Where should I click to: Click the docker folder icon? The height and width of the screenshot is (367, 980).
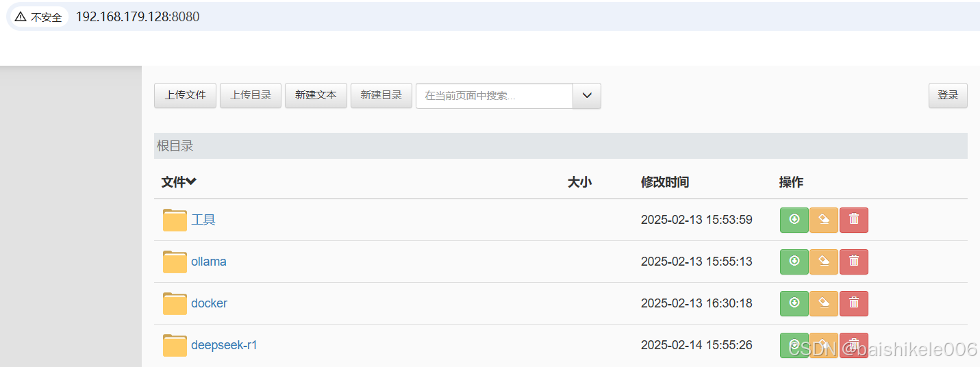coord(175,303)
